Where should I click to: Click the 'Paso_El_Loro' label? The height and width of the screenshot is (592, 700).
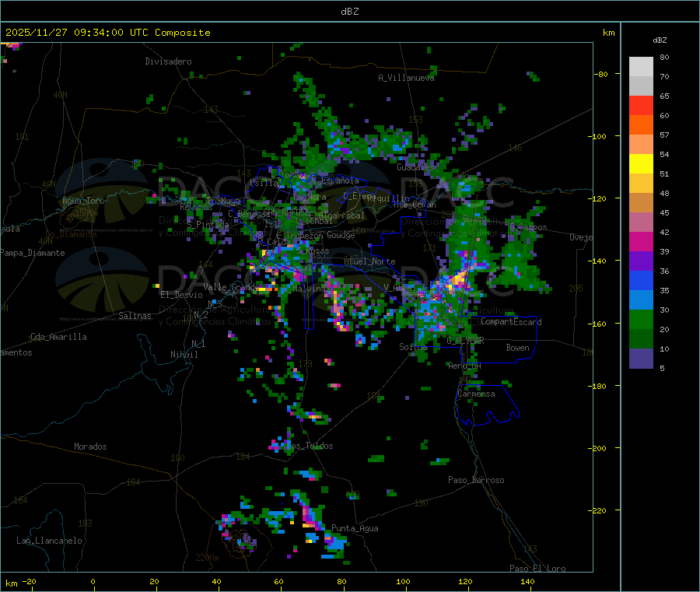(537, 569)
